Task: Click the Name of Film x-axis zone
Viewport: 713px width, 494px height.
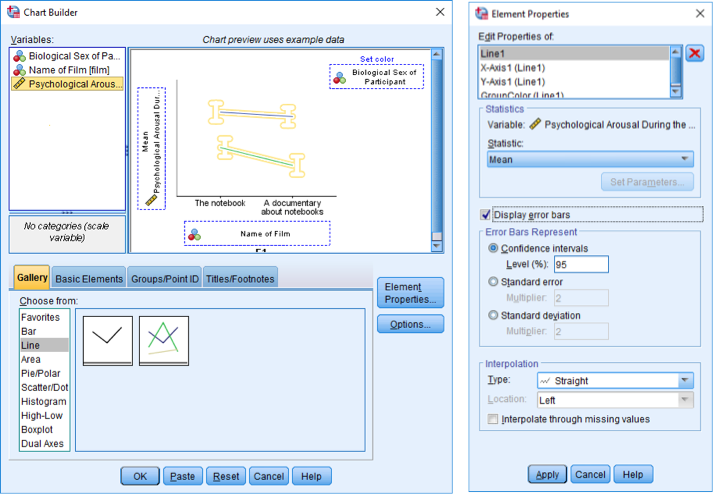Action: (256, 234)
